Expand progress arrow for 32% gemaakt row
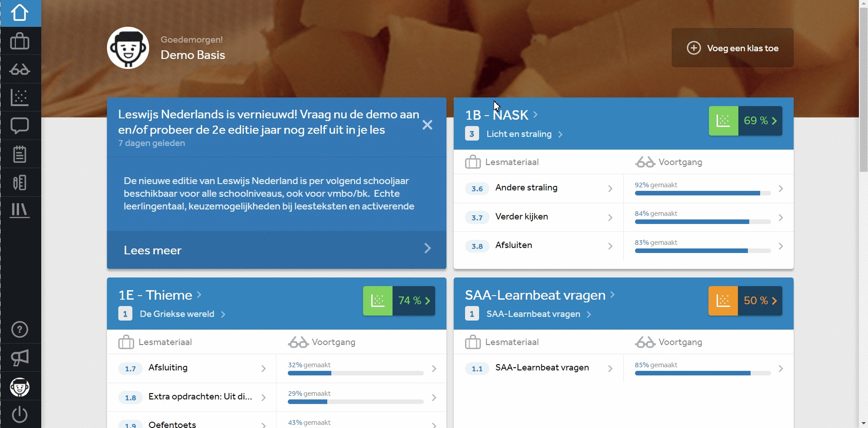Viewport: 868px width, 428px height. [434, 369]
